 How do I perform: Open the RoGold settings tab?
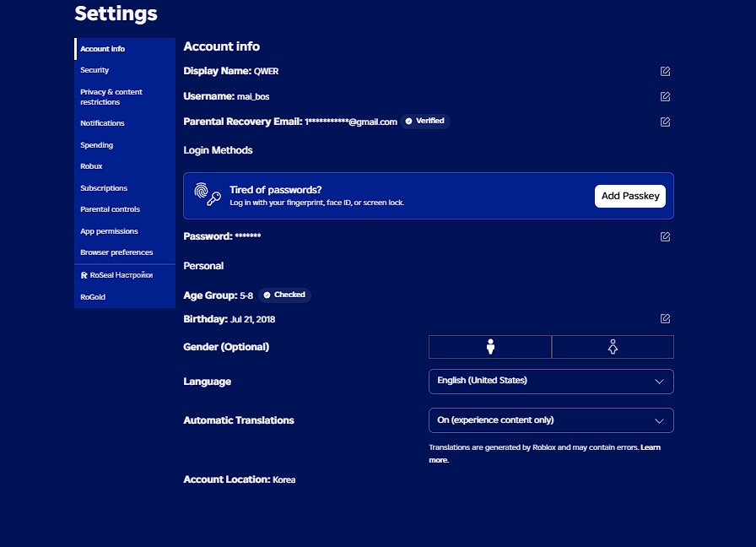(x=125, y=296)
